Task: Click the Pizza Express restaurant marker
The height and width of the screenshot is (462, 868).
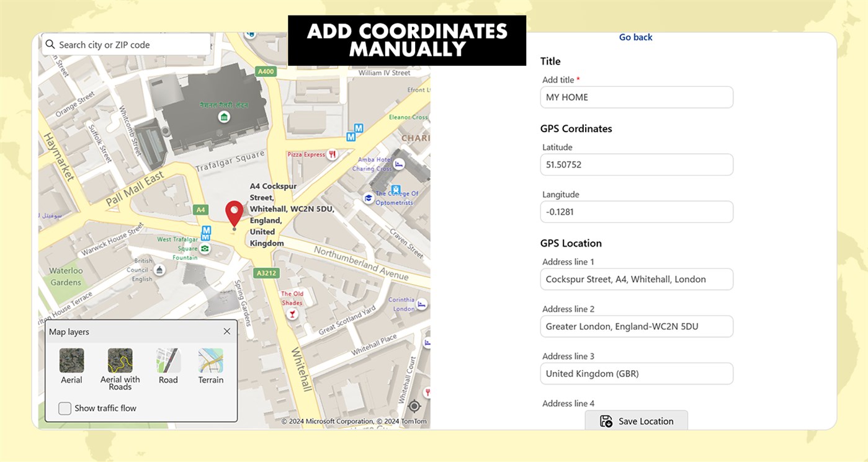Action: click(x=333, y=155)
